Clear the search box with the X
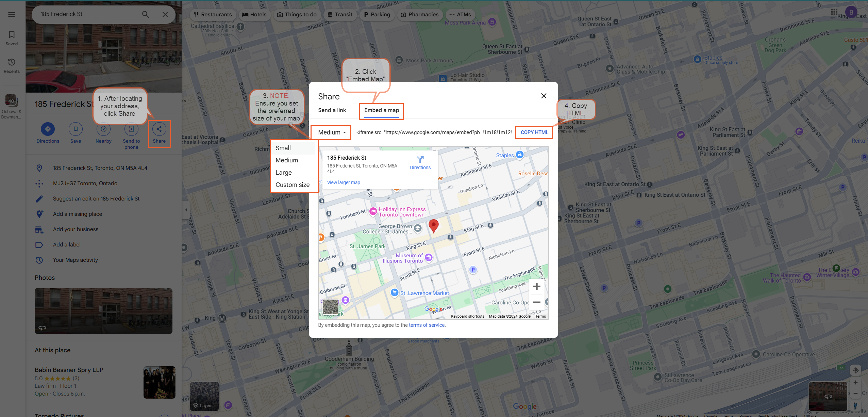 [165, 14]
